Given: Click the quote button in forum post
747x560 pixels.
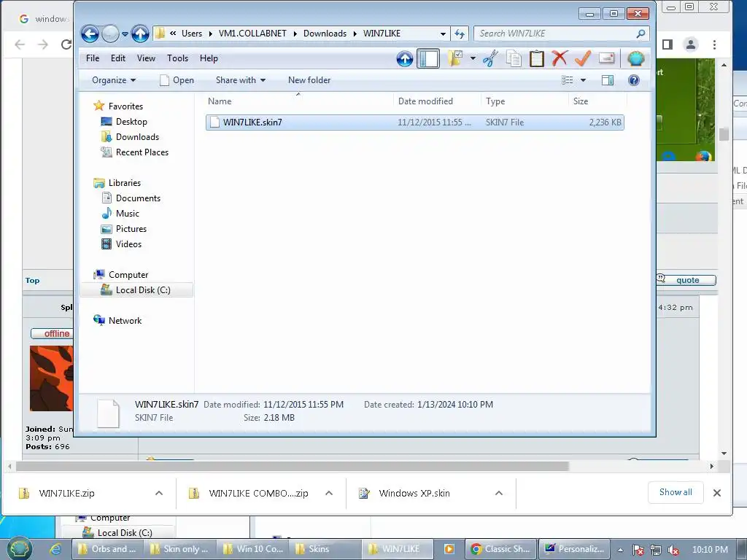Looking at the screenshot, I should click(686, 280).
